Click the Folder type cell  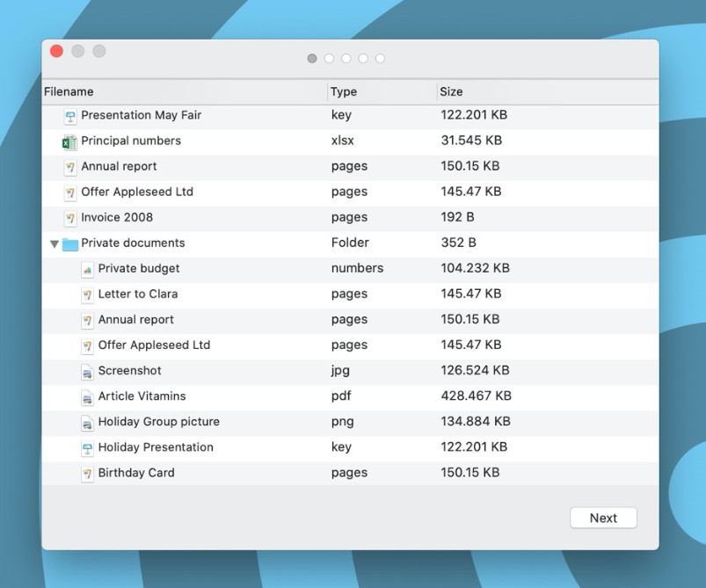350,243
